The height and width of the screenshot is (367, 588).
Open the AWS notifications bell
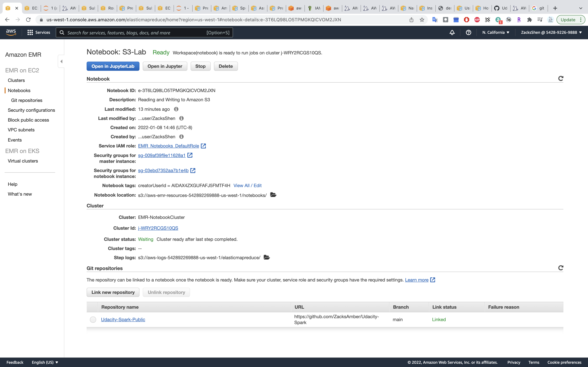click(x=452, y=33)
